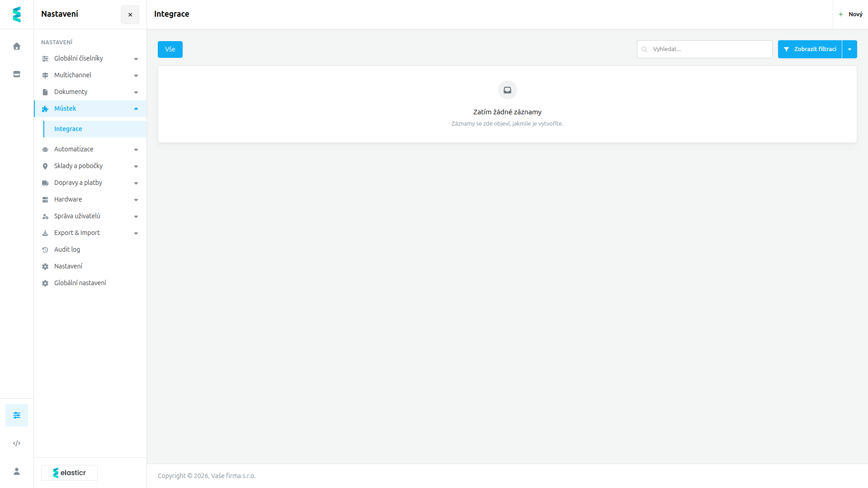Select the settings sliders icon

17,415
